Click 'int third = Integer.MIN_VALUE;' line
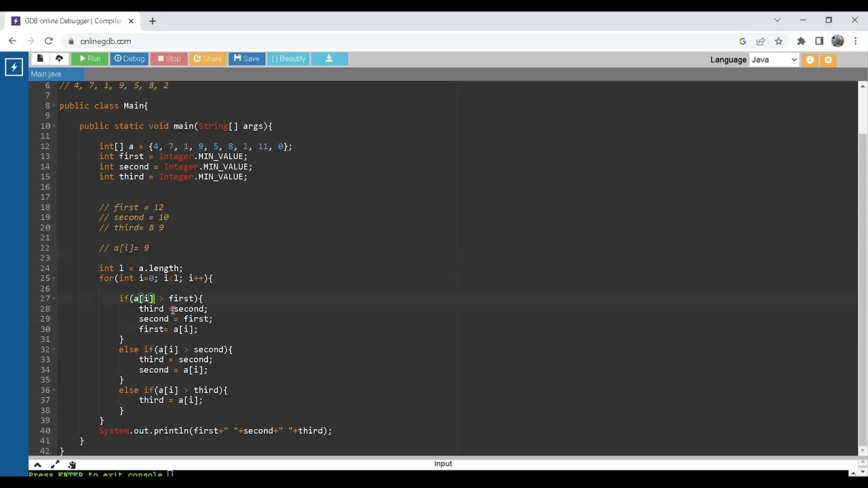Viewport: 868px width, 488px height. [173, 177]
